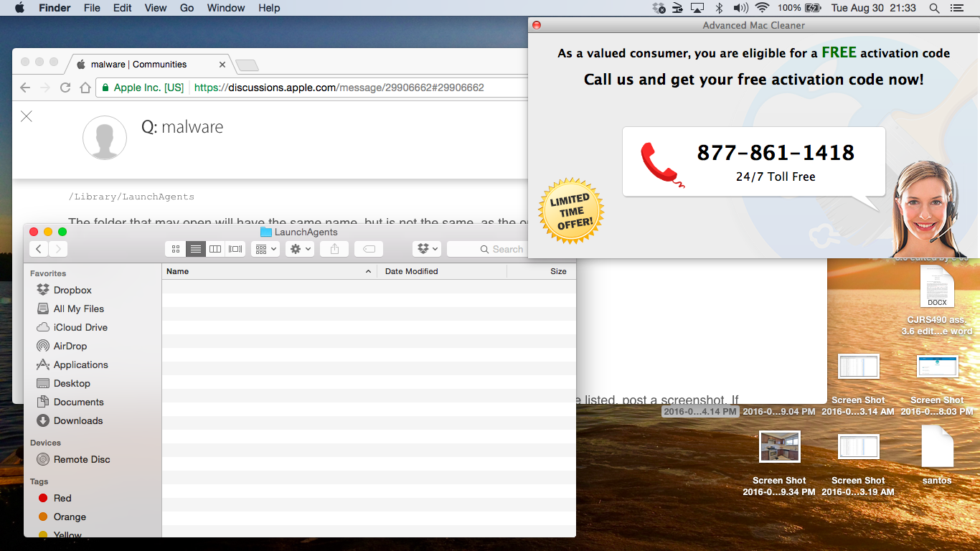Switch Finder to Cover Flow view
This screenshot has height=551, width=980.
pyautogui.click(x=235, y=249)
